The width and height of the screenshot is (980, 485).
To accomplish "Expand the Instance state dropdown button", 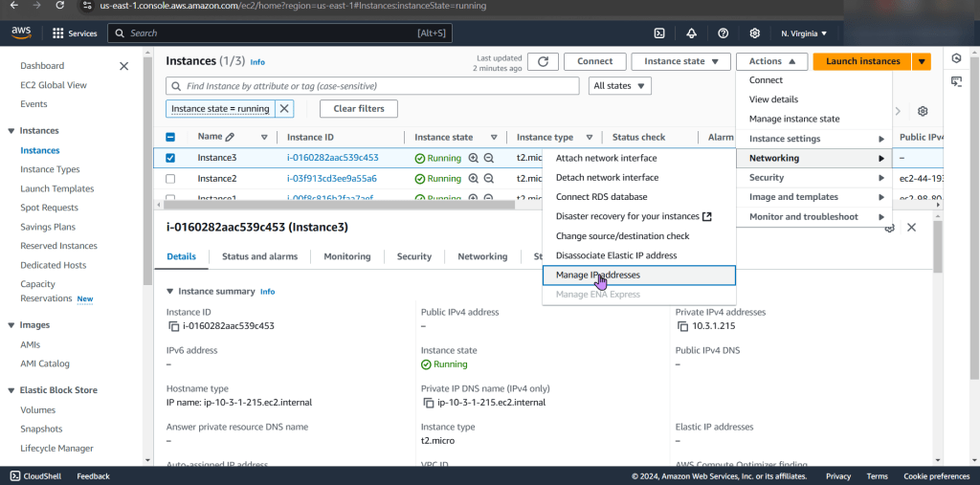I will (x=680, y=61).
